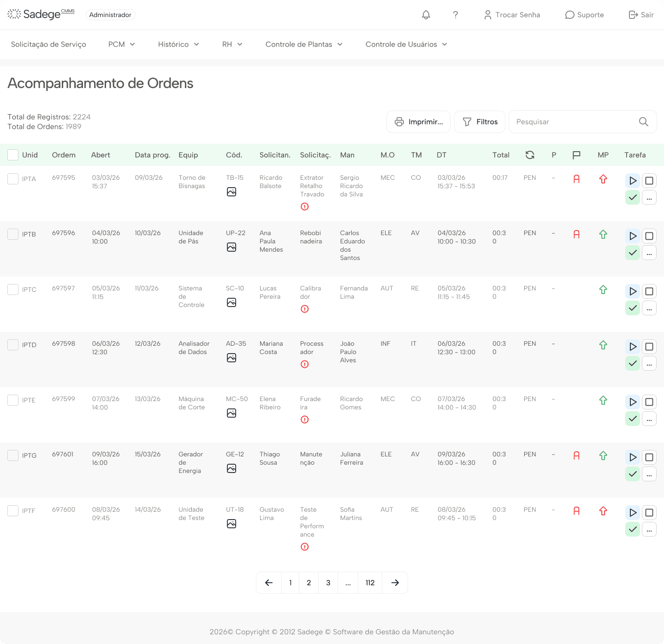Select the checkbox for order 697599
664x644 pixels.
[12, 400]
